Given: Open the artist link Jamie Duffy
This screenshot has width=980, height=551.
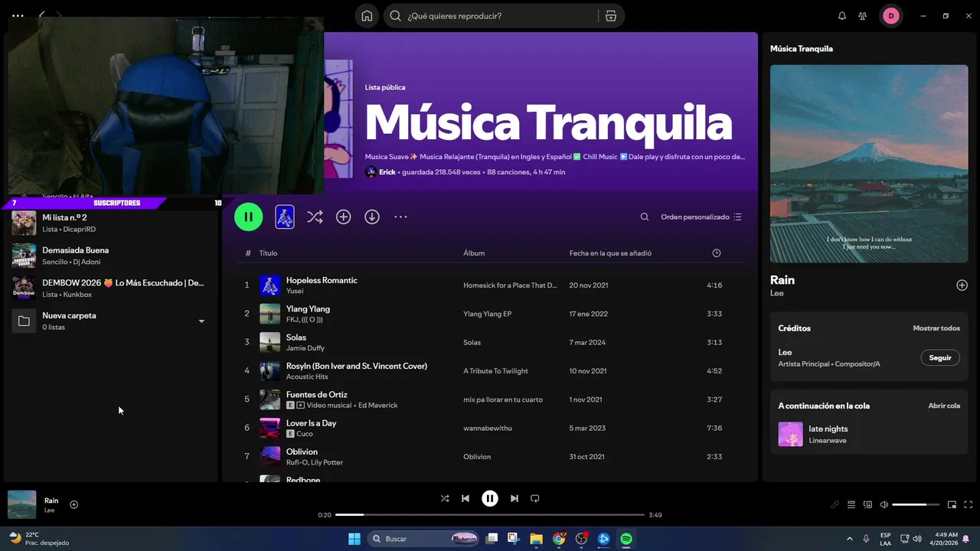Looking at the screenshot, I should (x=305, y=348).
